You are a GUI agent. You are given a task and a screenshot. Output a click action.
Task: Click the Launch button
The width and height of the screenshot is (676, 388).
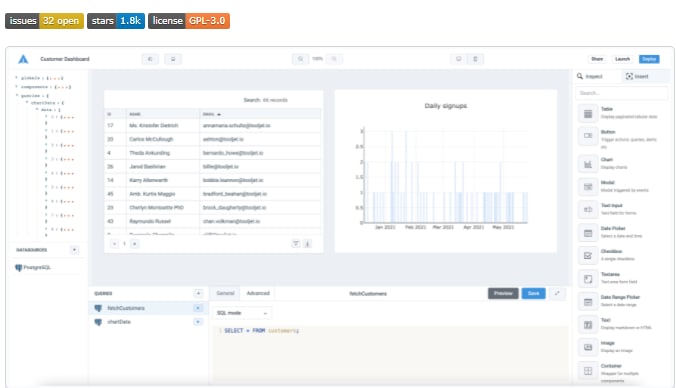pos(622,59)
